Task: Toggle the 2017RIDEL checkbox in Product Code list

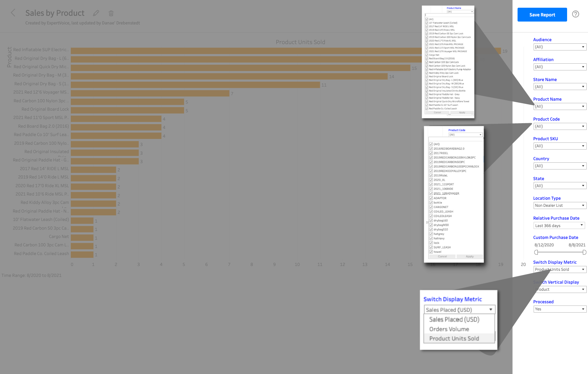Action: [x=431, y=153]
